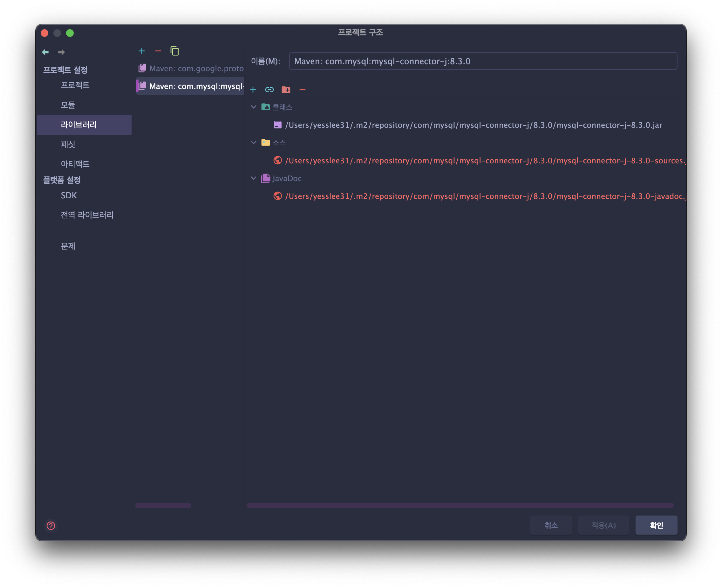722x588 pixels.
Task: Click the 이름(M) library name field
Action: (483, 61)
